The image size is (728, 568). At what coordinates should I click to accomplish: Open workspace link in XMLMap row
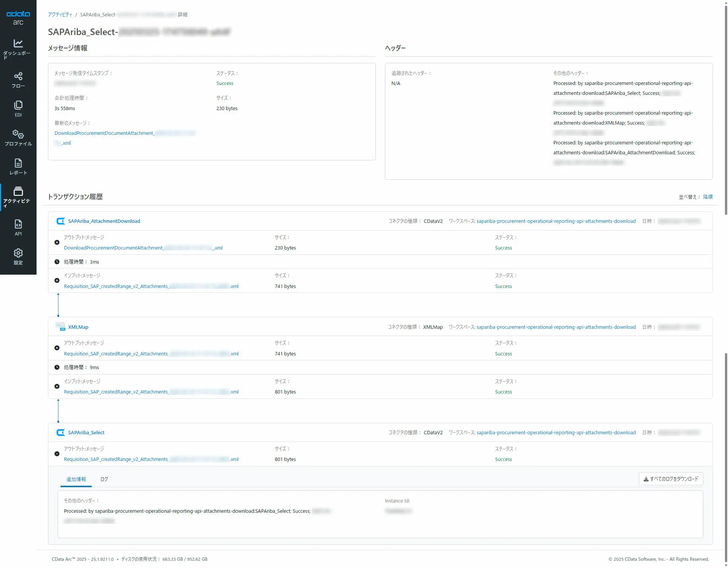[556, 327]
